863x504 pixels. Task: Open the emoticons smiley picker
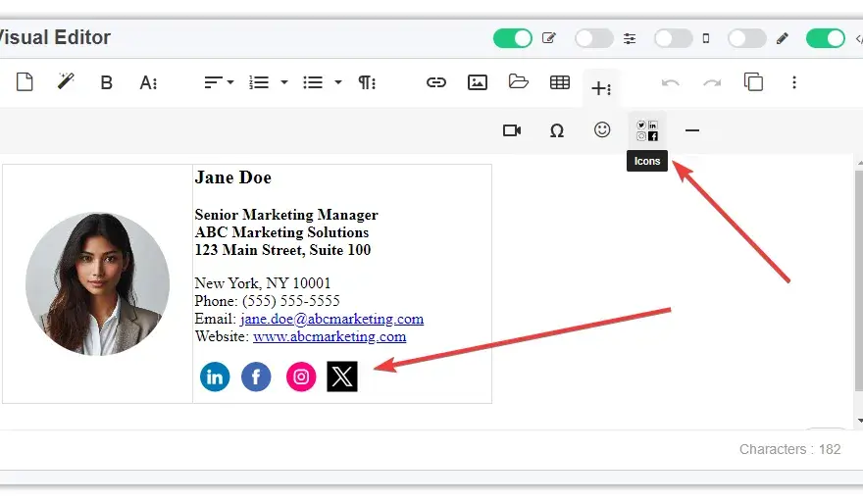(x=602, y=129)
